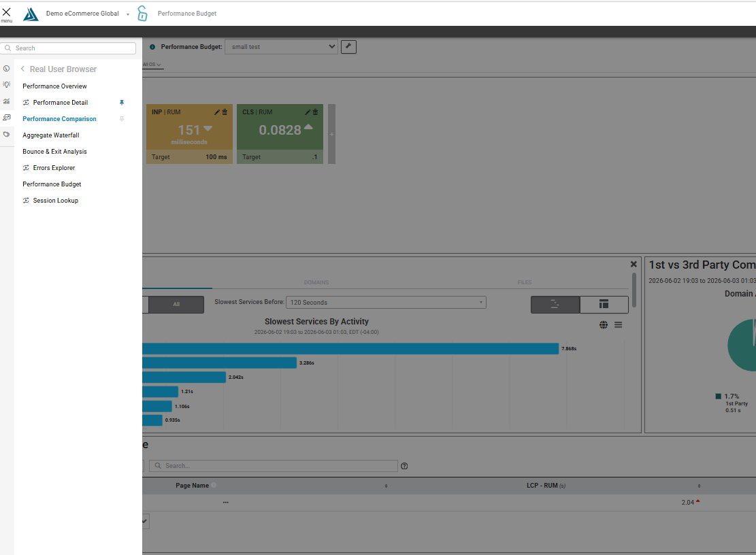Click the sidebar Search field
The height and width of the screenshot is (555, 756).
[x=68, y=48]
